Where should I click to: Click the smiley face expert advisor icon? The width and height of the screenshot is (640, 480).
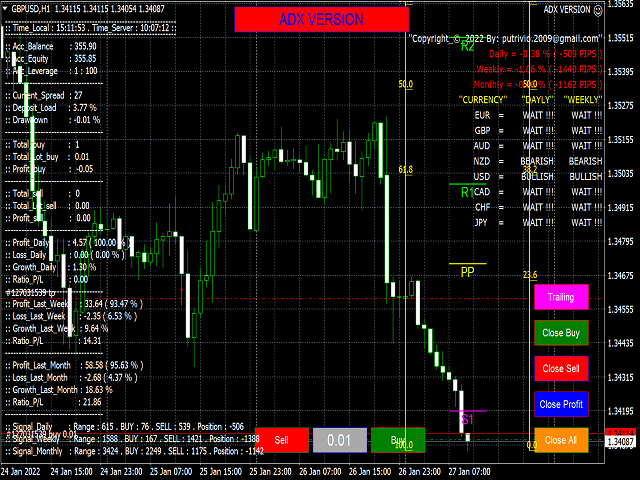[598, 10]
